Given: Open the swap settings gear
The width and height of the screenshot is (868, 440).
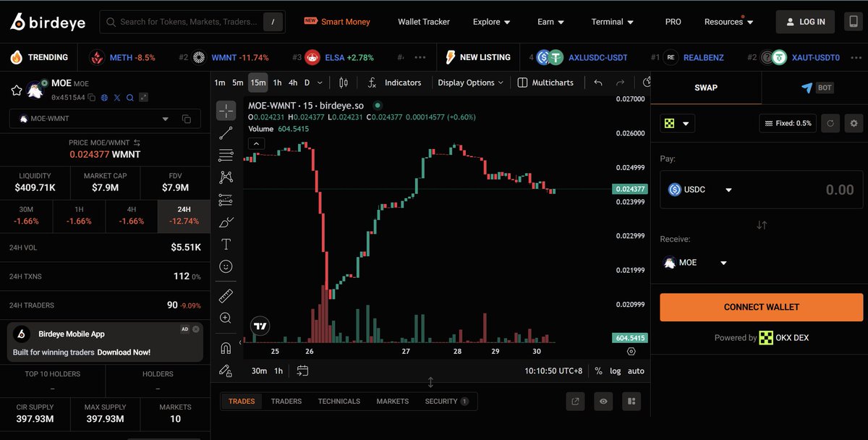Looking at the screenshot, I should coord(854,124).
